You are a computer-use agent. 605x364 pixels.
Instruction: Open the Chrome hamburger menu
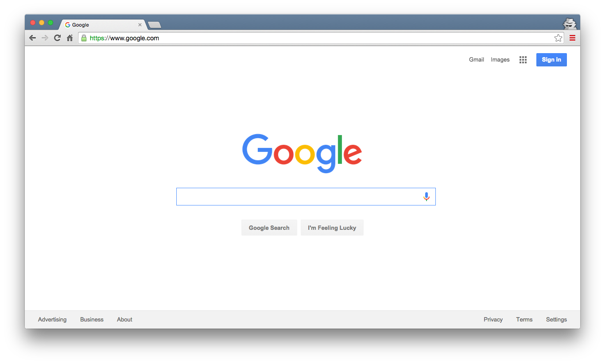click(x=572, y=38)
